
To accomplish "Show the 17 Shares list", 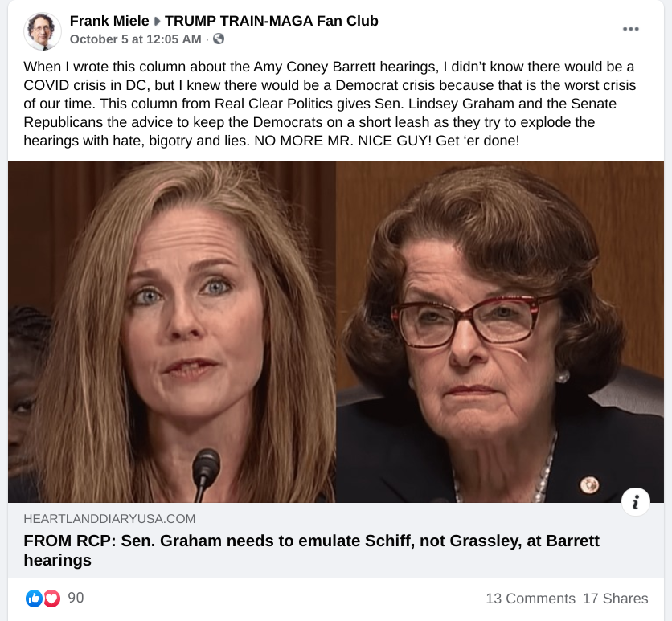I will pyautogui.click(x=615, y=599).
